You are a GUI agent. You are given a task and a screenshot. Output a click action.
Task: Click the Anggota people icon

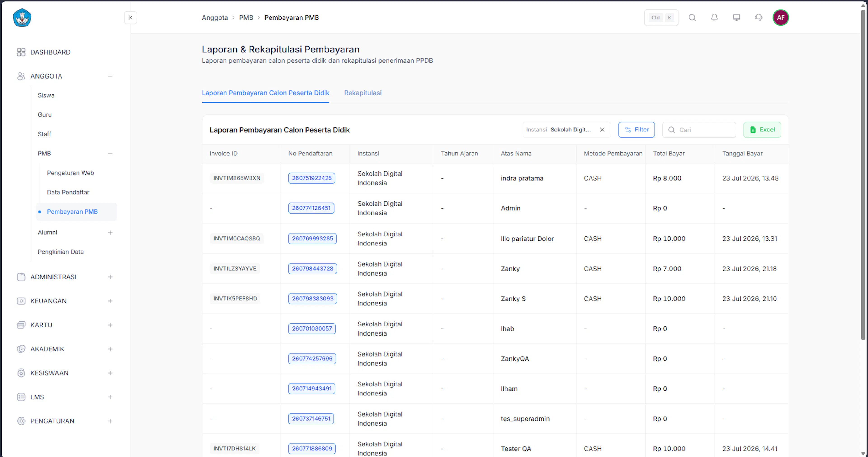pyautogui.click(x=21, y=76)
